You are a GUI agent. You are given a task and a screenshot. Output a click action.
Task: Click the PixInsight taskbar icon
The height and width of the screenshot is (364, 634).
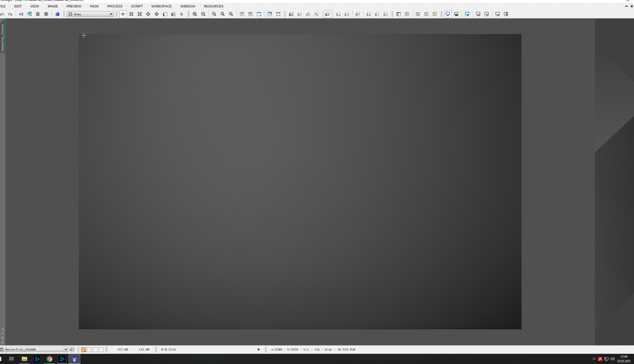tap(75, 359)
